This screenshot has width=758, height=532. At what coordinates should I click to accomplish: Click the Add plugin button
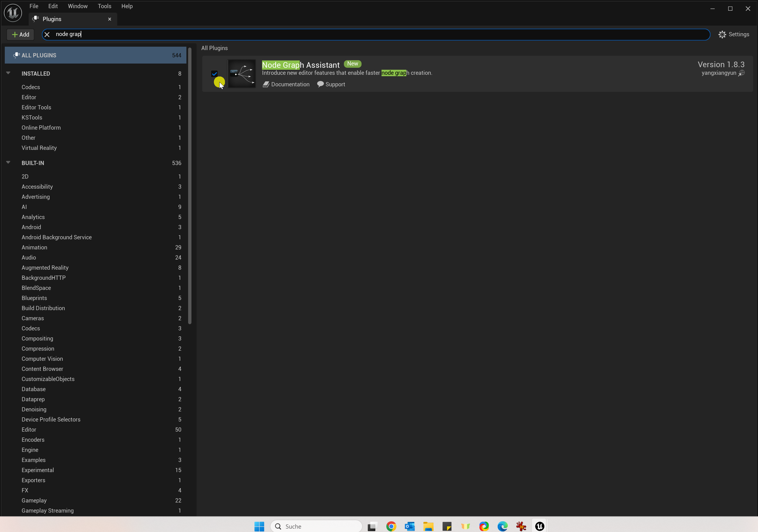[x=21, y=34]
